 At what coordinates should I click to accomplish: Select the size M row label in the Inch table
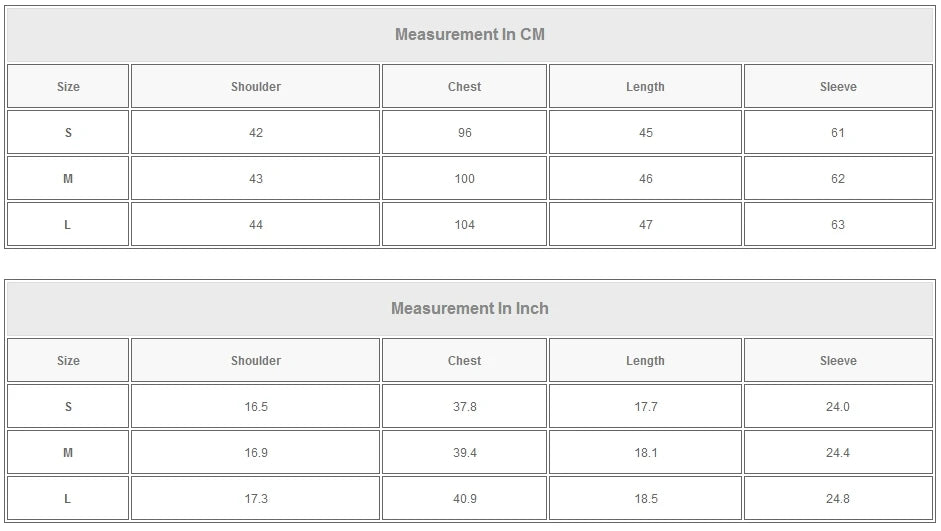pos(68,453)
